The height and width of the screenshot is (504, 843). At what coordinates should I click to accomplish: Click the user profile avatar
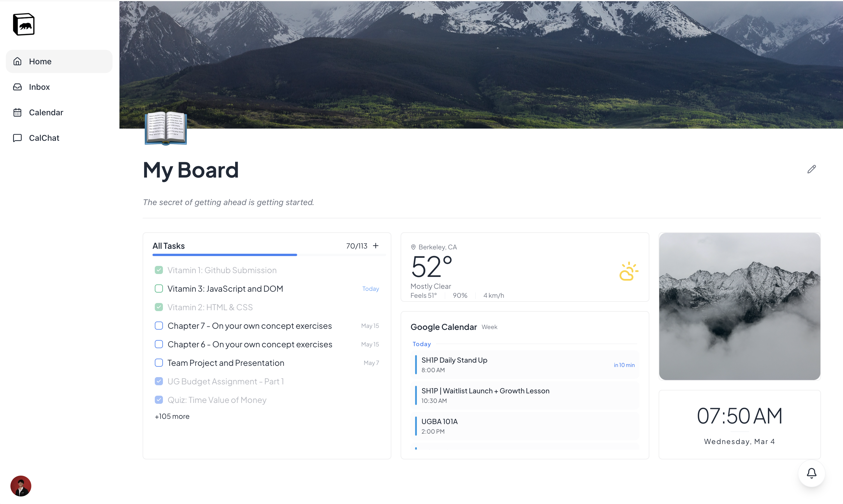click(x=21, y=486)
